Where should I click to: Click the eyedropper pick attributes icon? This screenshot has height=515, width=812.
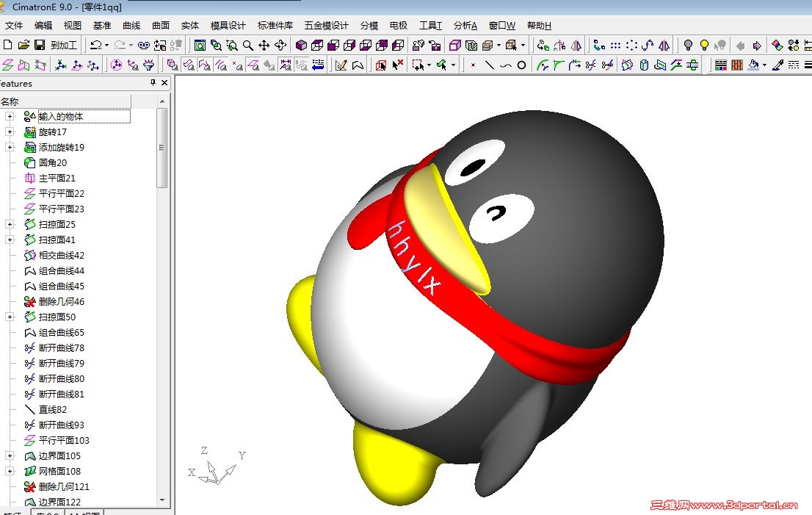(777, 65)
